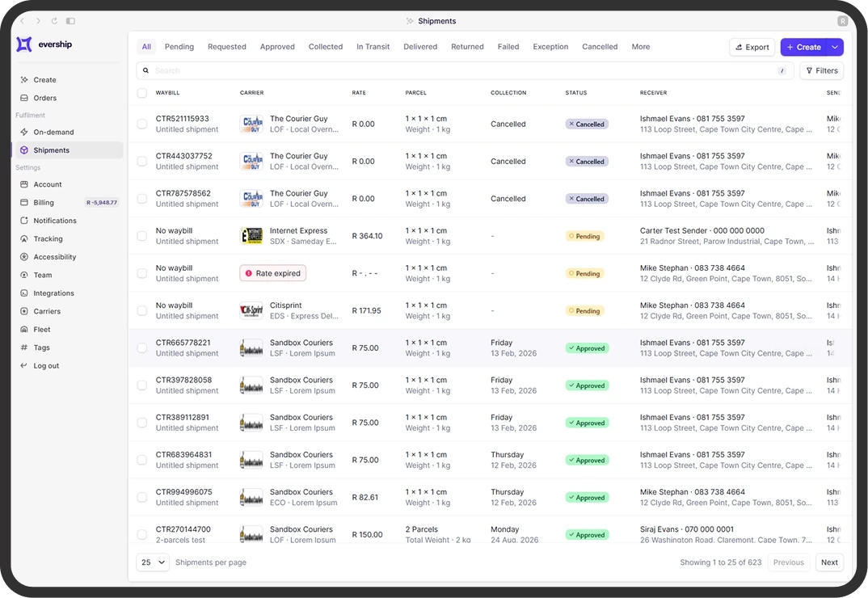The height and width of the screenshot is (598, 868).
Task: Open the More status filter menu
Action: [640, 47]
